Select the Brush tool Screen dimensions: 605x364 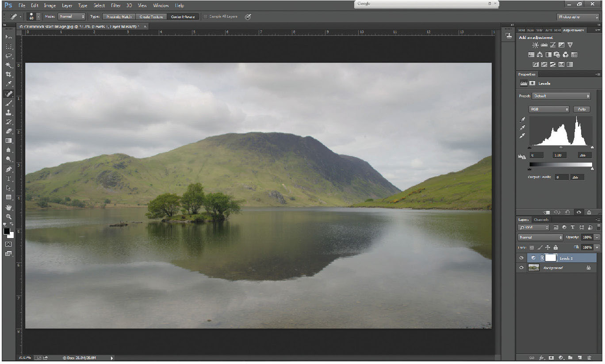pyautogui.click(x=8, y=103)
